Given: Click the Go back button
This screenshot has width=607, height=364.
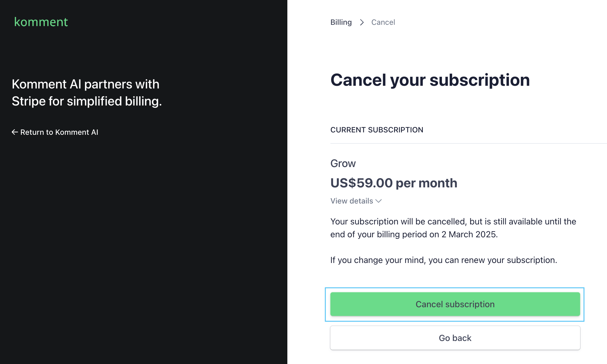Looking at the screenshot, I should point(455,338).
